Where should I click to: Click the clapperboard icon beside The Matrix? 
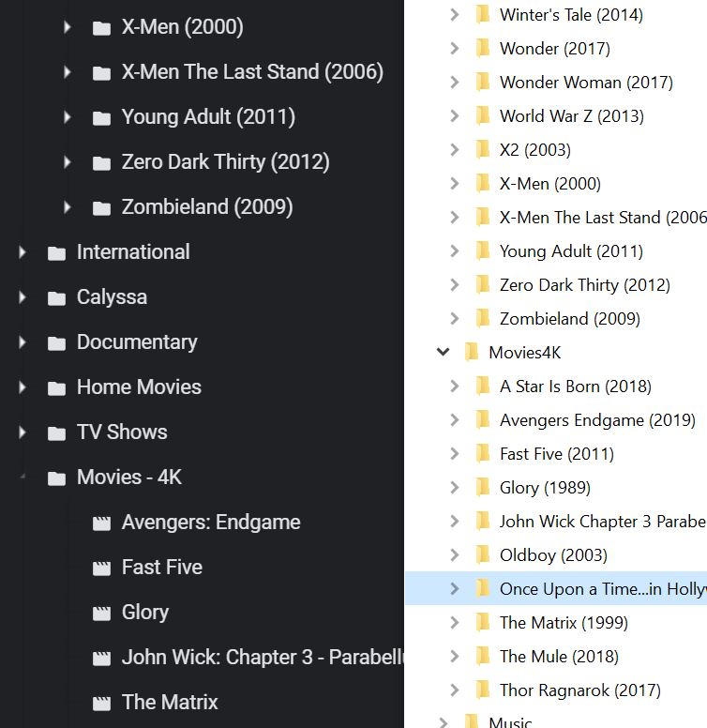[102, 704]
